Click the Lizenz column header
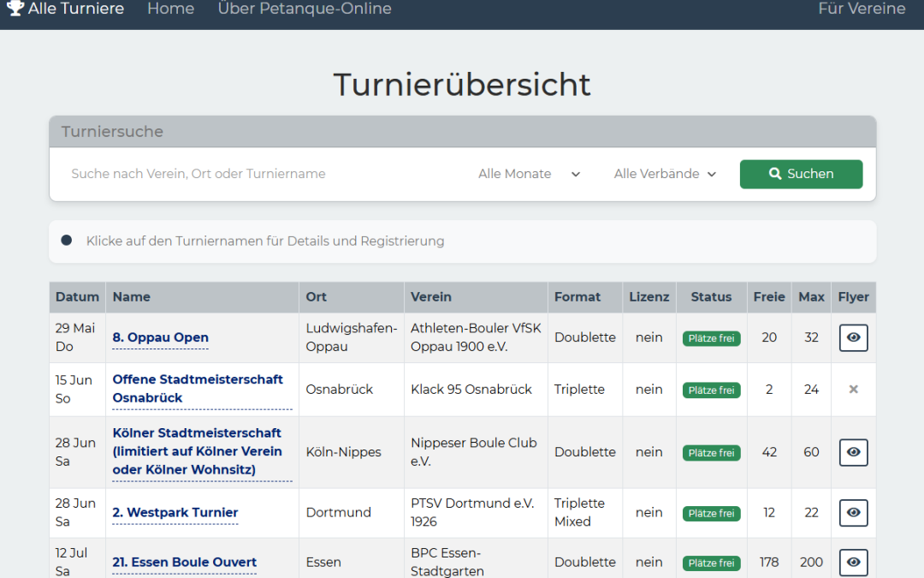 click(649, 297)
